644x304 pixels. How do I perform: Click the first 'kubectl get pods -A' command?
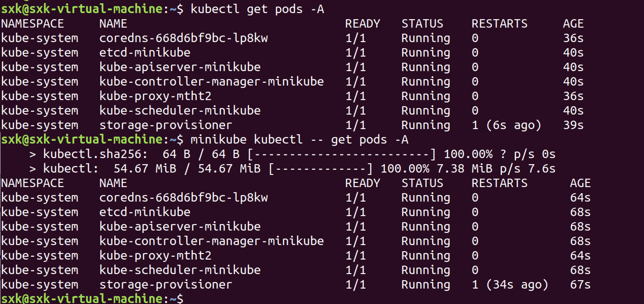[257, 10]
